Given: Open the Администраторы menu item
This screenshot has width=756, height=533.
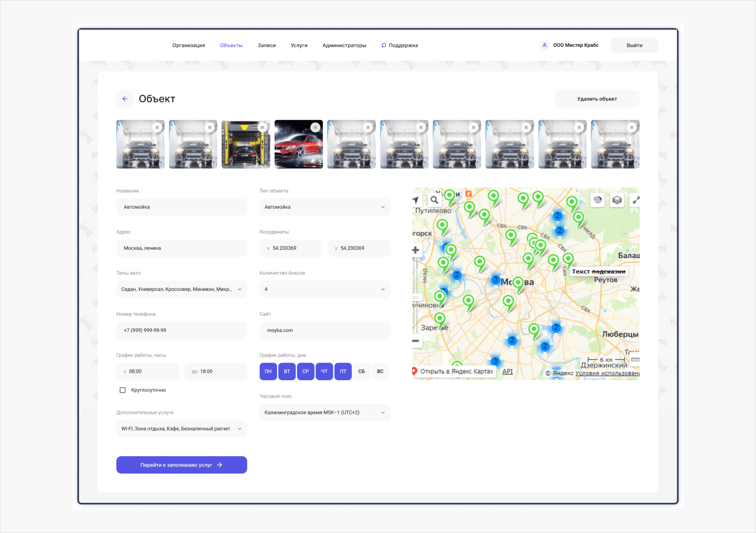Looking at the screenshot, I should pyautogui.click(x=344, y=45).
